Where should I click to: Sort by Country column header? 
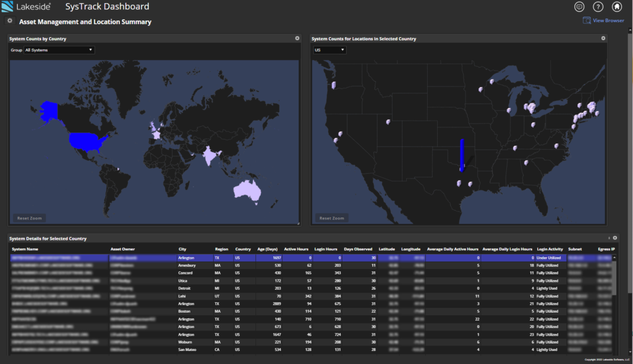(243, 249)
